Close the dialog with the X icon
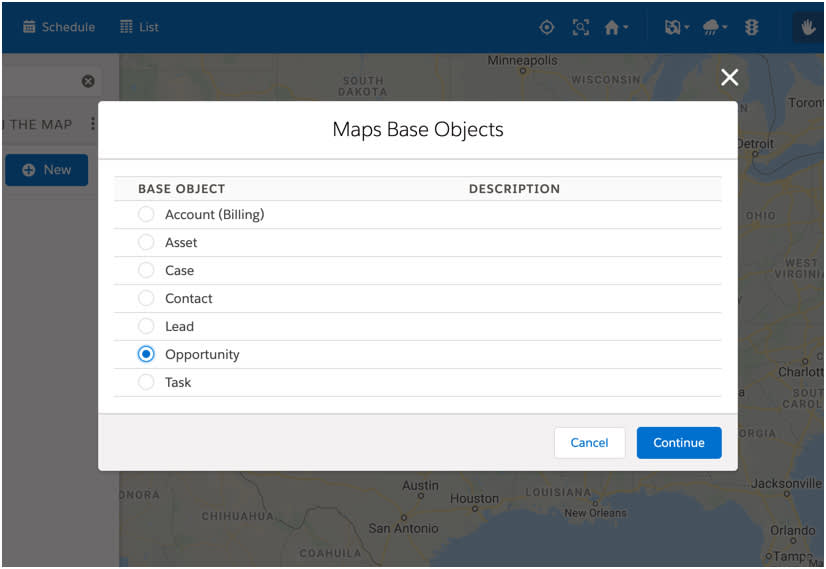Screen dimensions: 826x569 pos(729,77)
